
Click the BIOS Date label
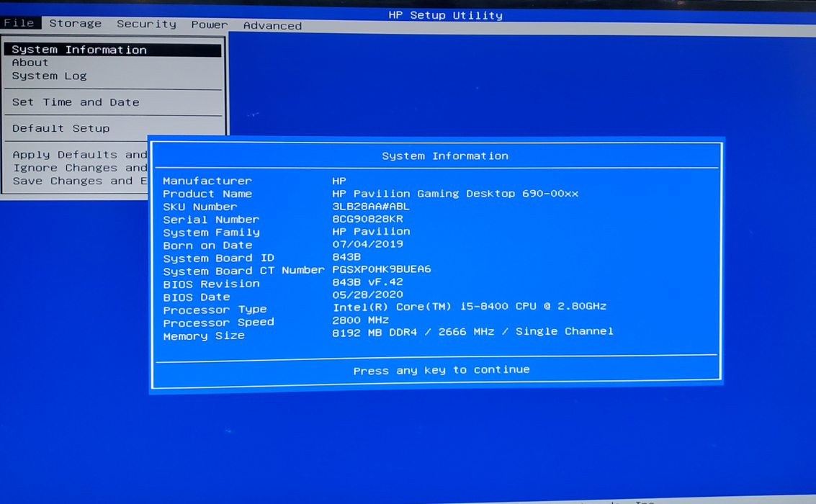pos(196,297)
